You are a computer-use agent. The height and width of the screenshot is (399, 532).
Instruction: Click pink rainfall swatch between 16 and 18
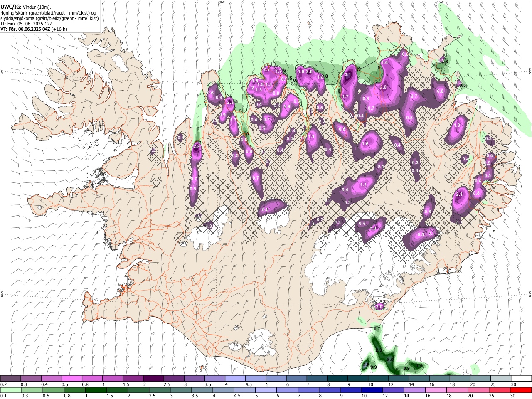pyautogui.click(x=436, y=390)
